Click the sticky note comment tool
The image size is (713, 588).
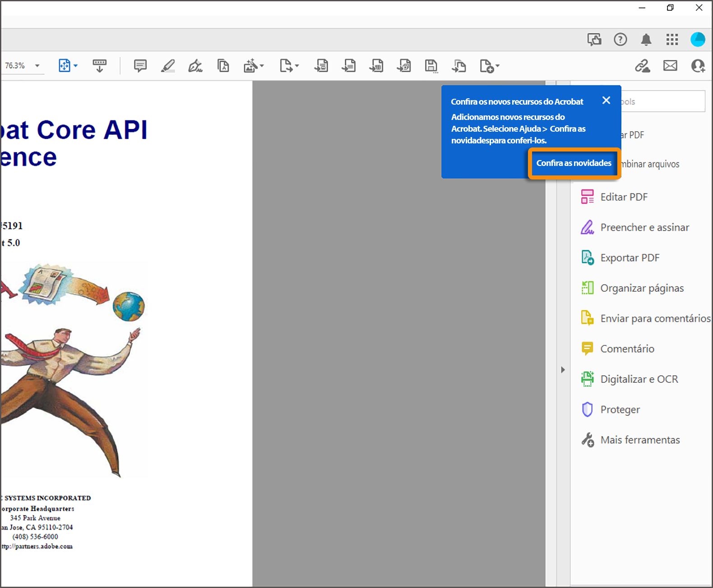click(140, 66)
